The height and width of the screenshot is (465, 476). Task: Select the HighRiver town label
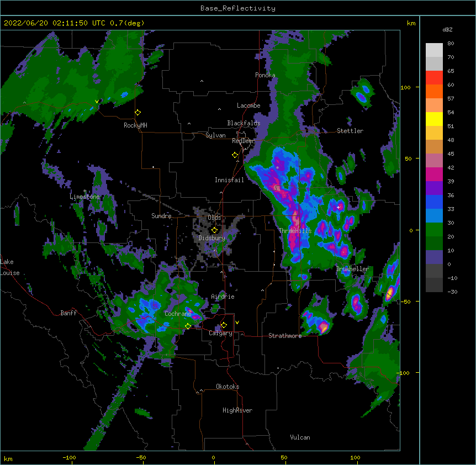[x=237, y=410]
